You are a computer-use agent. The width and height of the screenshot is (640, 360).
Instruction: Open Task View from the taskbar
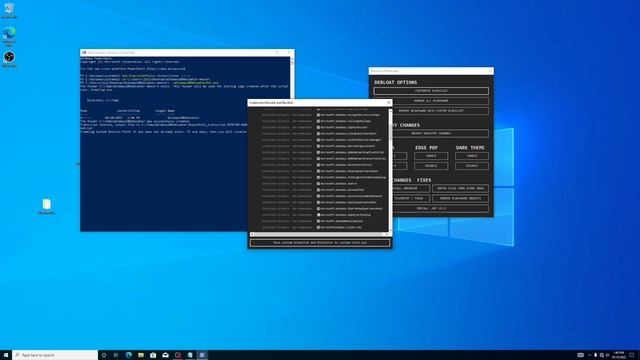116,355
